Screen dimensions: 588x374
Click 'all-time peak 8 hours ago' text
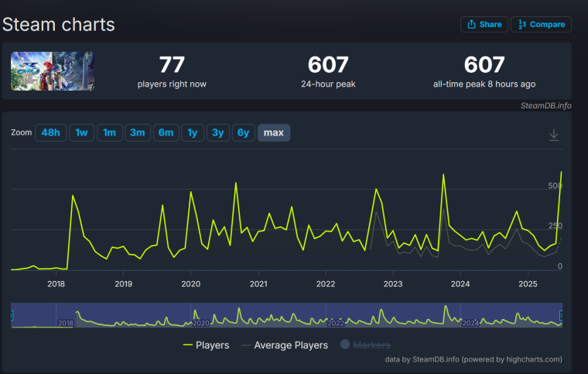(484, 84)
